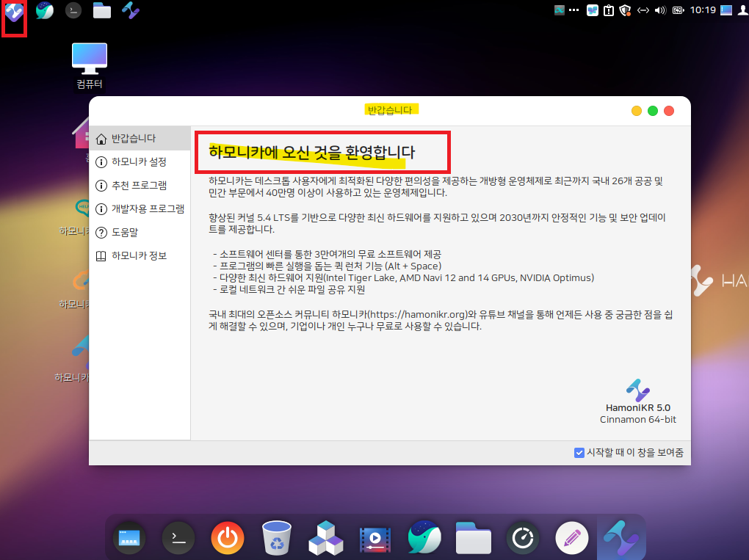The height and width of the screenshot is (560, 749).
Task: Click the show desktop tray icon
Action: pos(726,10)
